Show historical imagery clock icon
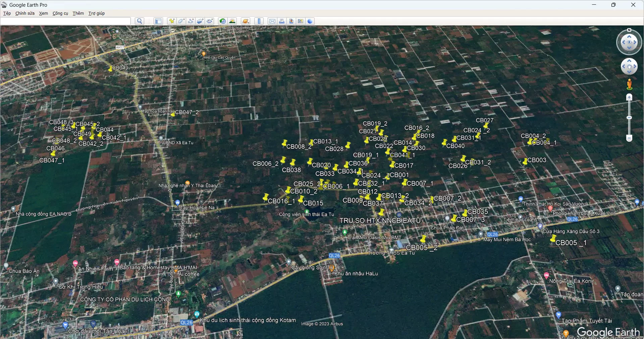Image resolution: width=644 pixels, height=339 pixels. (x=222, y=21)
